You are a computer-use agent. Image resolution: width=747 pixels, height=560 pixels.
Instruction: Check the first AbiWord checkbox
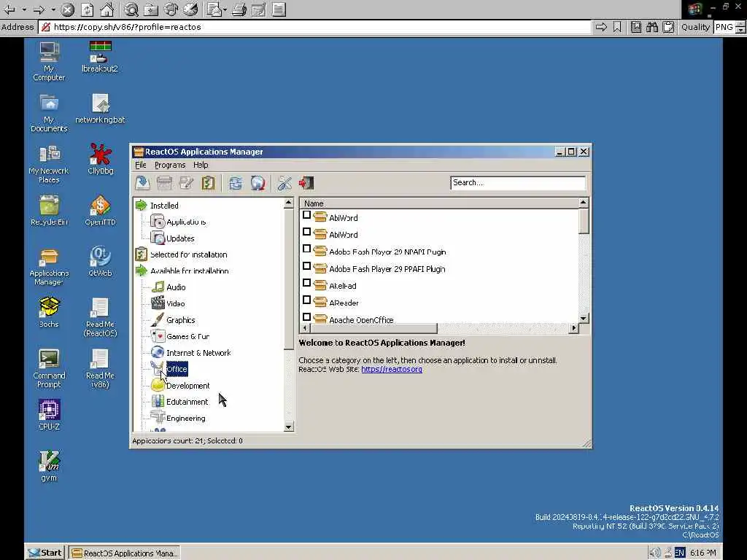click(307, 215)
